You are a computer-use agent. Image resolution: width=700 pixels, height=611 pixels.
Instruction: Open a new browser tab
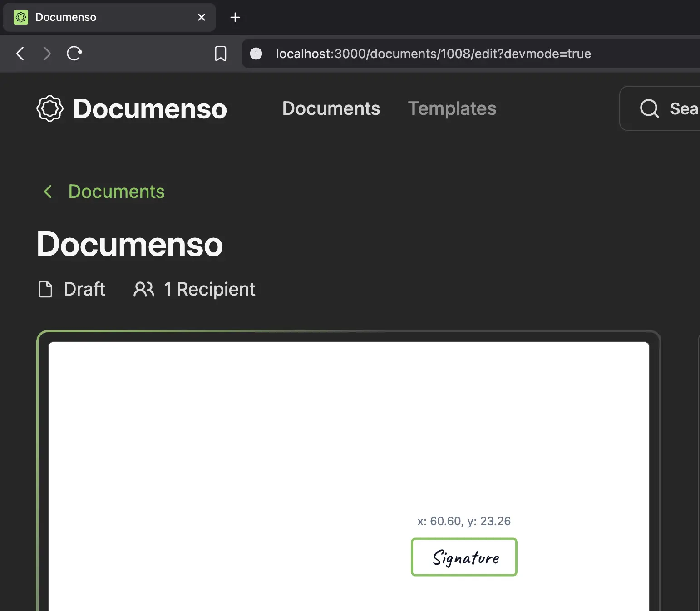[x=235, y=17]
